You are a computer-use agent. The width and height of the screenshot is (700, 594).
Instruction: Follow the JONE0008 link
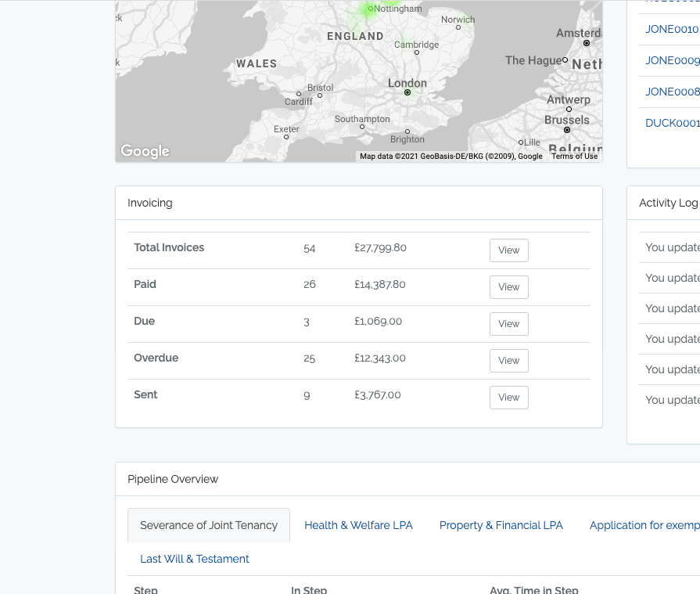coord(671,92)
